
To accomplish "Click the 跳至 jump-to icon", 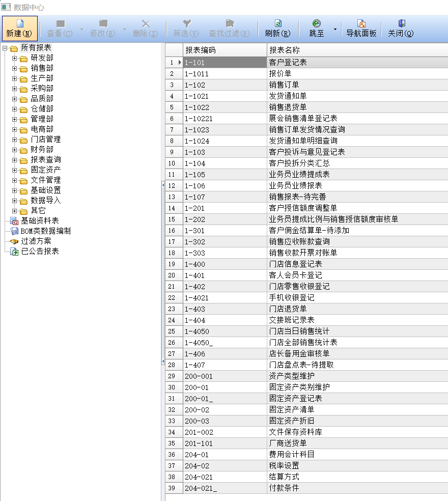I will click(x=316, y=23).
